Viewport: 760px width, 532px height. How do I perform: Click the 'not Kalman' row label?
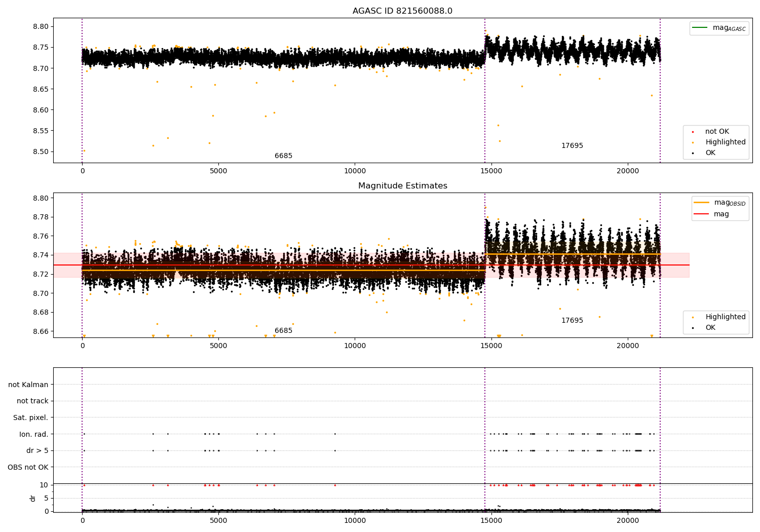click(28, 385)
